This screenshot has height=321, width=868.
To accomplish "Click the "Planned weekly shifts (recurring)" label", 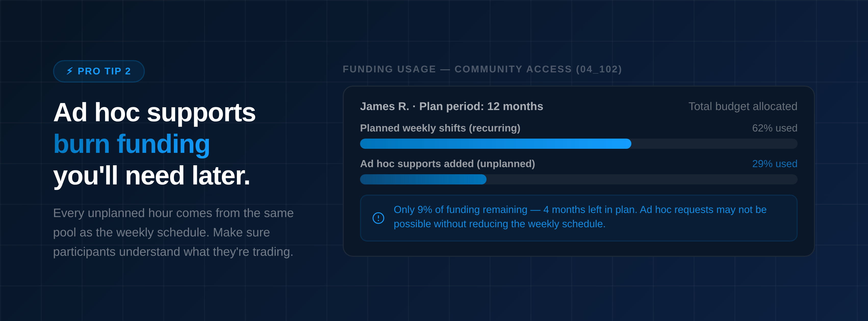I will coord(440,128).
